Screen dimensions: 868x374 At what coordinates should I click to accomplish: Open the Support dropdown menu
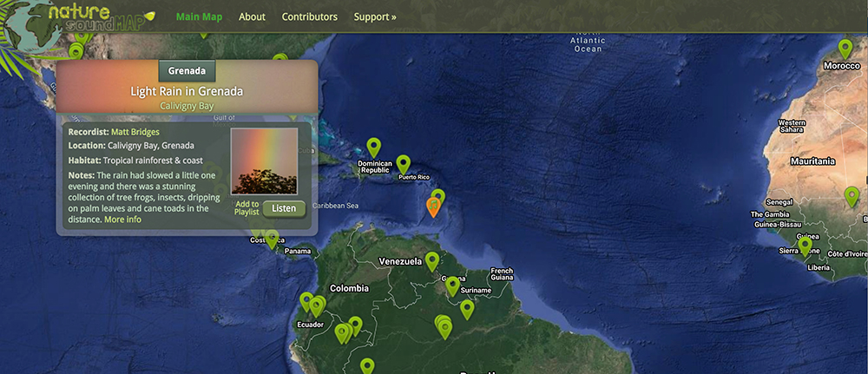374,16
